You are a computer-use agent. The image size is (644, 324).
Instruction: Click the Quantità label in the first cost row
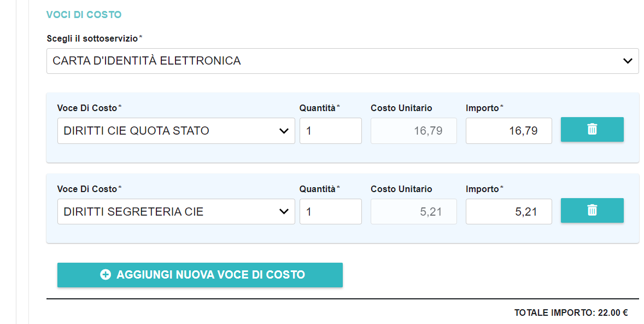[318, 108]
